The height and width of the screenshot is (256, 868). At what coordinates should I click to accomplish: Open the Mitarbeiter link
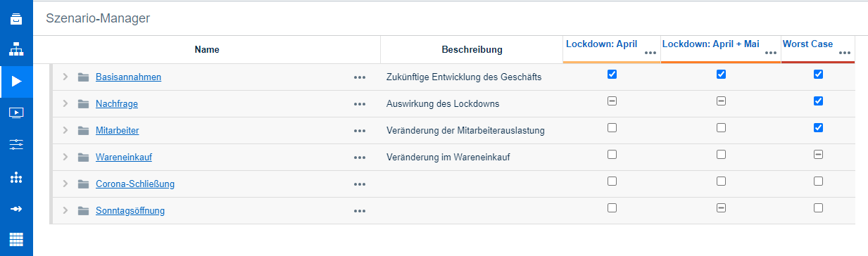[x=118, y=130]
